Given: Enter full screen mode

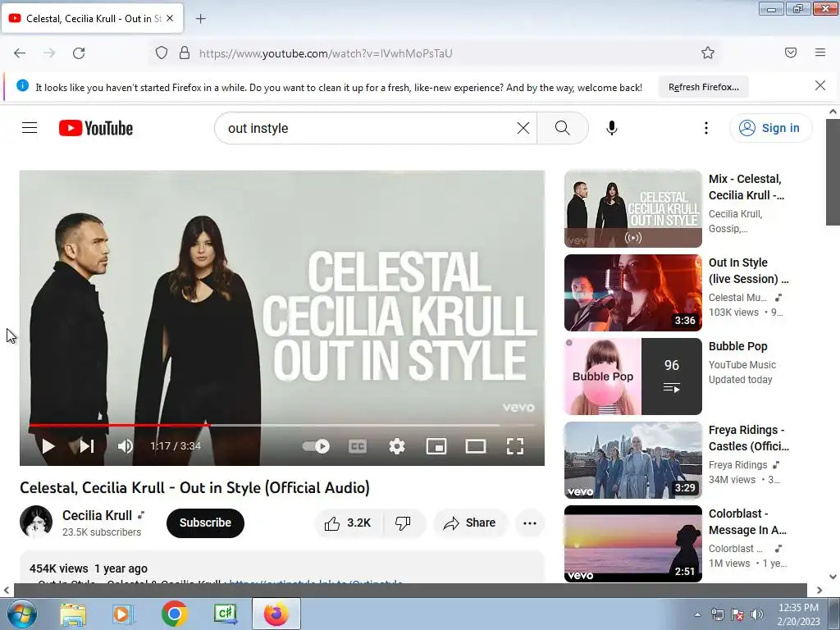Looking at the screenshot, I should click(x=515, y=446).
